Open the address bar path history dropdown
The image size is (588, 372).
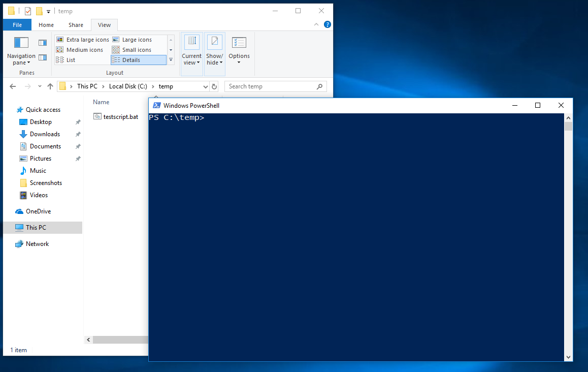pyautogui.click(x=206, y=86)
